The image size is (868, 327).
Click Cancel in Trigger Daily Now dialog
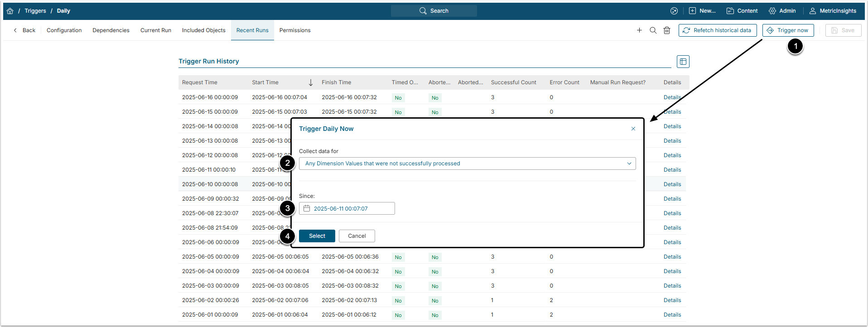tap(357, 236)
